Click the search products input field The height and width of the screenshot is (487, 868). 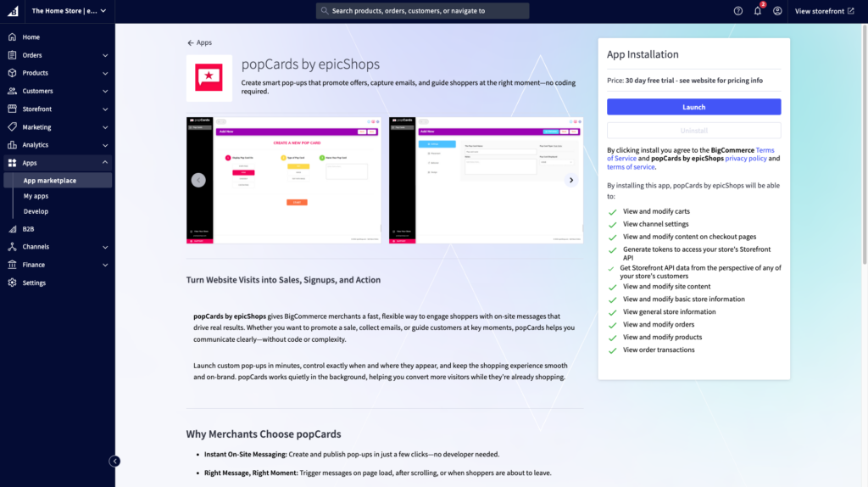[422, 10]
